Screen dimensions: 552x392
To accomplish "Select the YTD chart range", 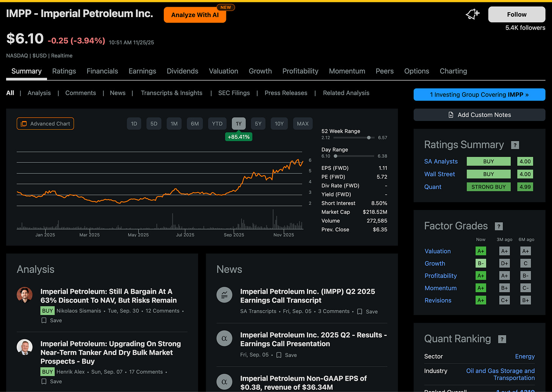I will coord(217,124).
